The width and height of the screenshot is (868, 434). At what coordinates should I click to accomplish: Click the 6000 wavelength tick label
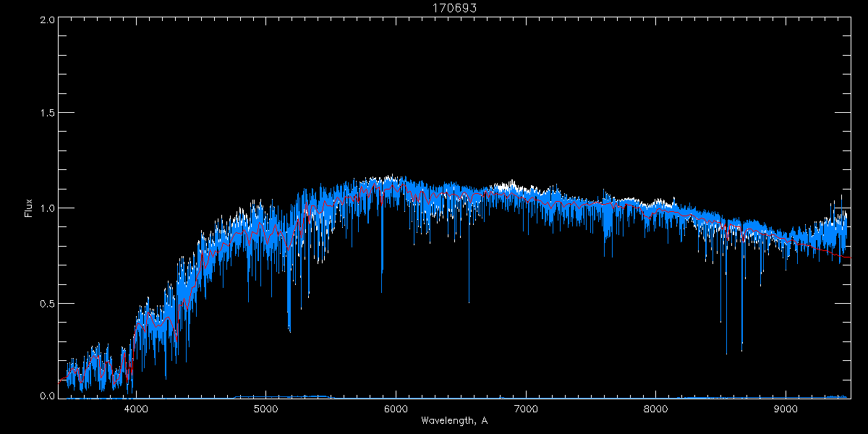pos(396,408)
